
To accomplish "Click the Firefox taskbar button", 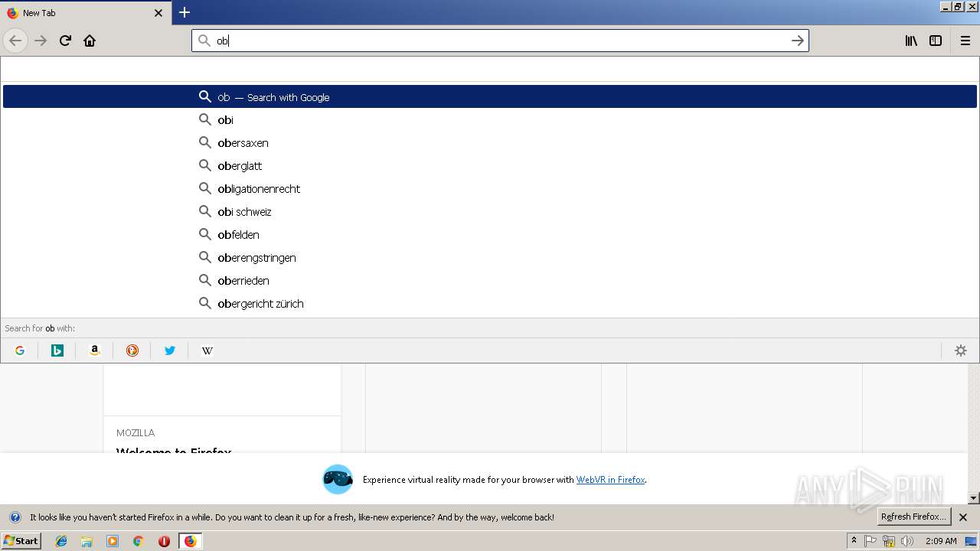I will [x=190, y=541].
